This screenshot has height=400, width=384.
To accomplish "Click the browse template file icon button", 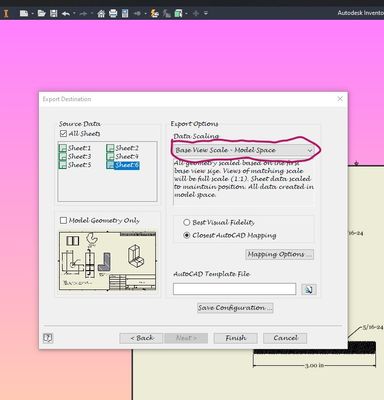I will 309,289.
